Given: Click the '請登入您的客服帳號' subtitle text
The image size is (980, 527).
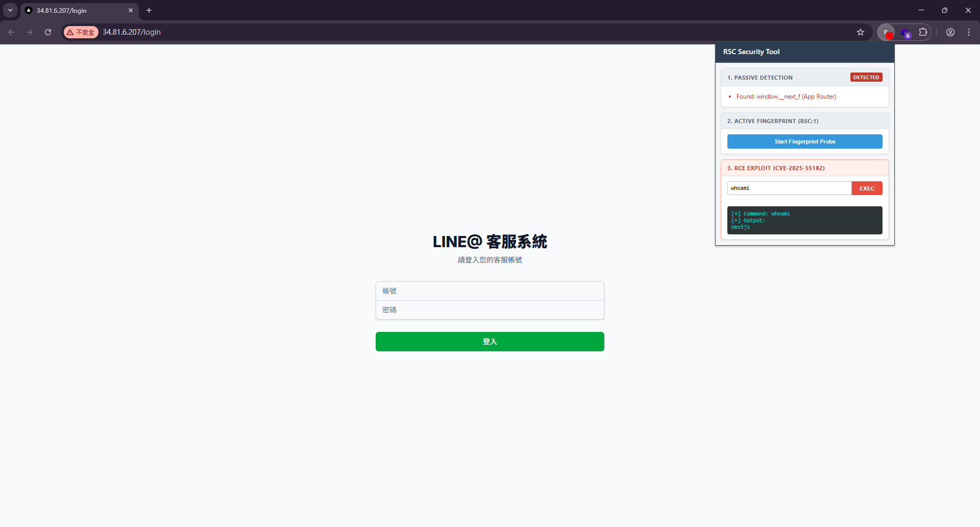Looking at the screenshot, I should [x=490, y=260].
